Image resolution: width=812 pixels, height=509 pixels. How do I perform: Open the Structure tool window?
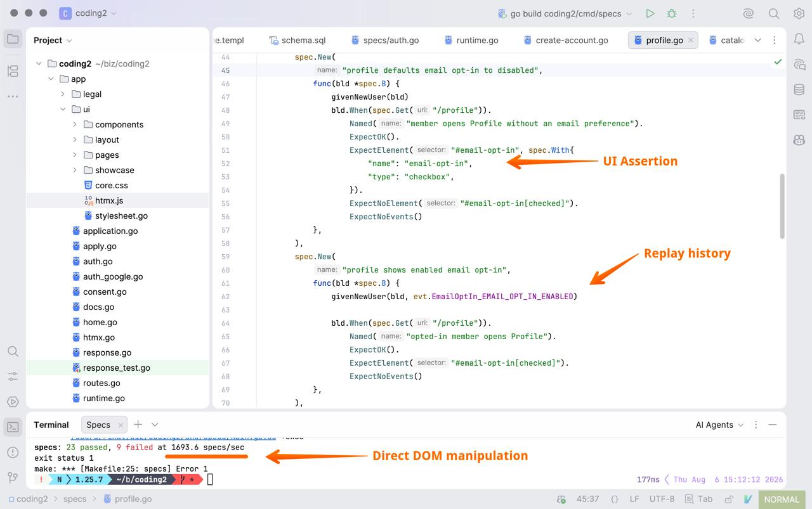coord(13,71)
